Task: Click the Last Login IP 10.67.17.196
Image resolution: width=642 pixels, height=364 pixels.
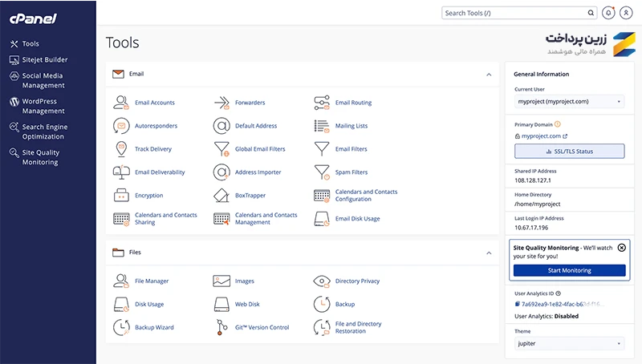Action: tap(531, 228)
